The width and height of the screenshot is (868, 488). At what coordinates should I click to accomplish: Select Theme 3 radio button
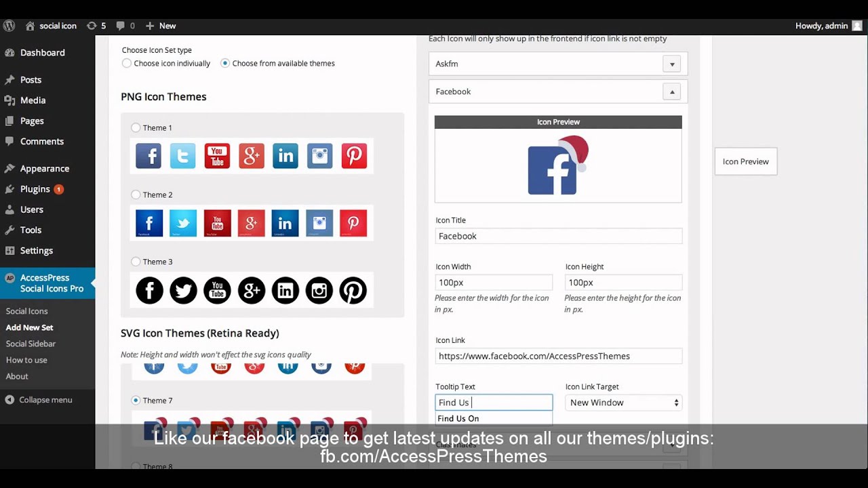(136, 262)
